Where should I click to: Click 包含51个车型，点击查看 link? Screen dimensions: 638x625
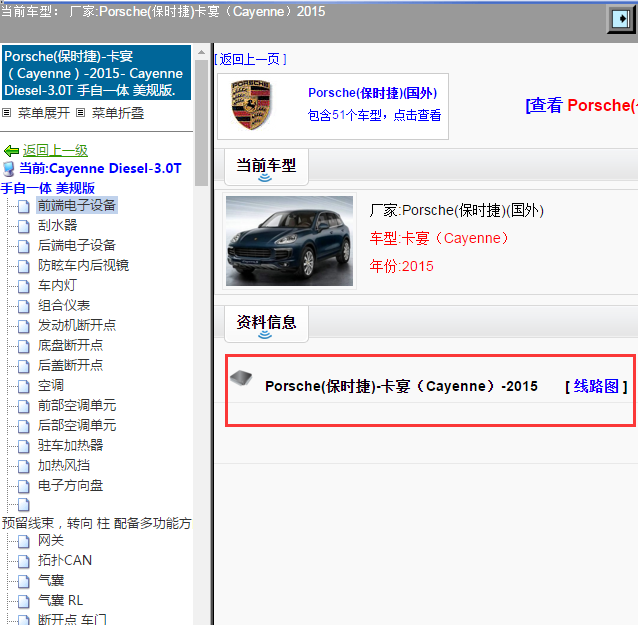[374, 115]
